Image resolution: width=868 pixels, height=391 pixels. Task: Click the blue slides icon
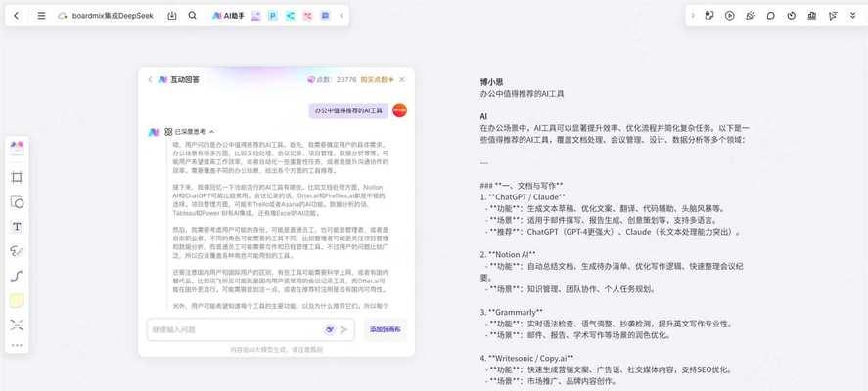point(325,16)
